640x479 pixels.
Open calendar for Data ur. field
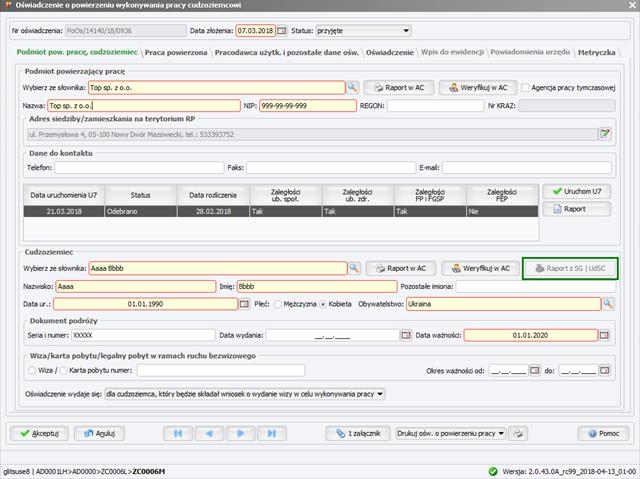click(244, 304)
